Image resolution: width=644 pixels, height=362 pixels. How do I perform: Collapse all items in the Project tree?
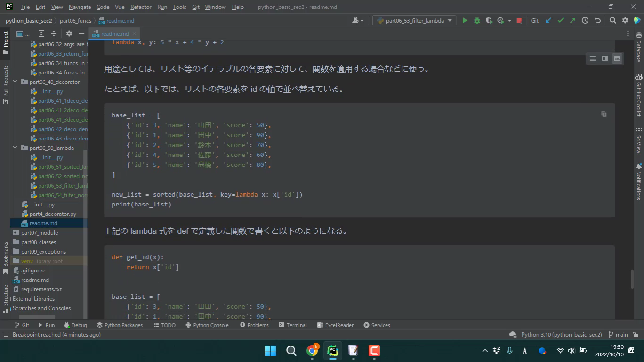coord(54,33)
